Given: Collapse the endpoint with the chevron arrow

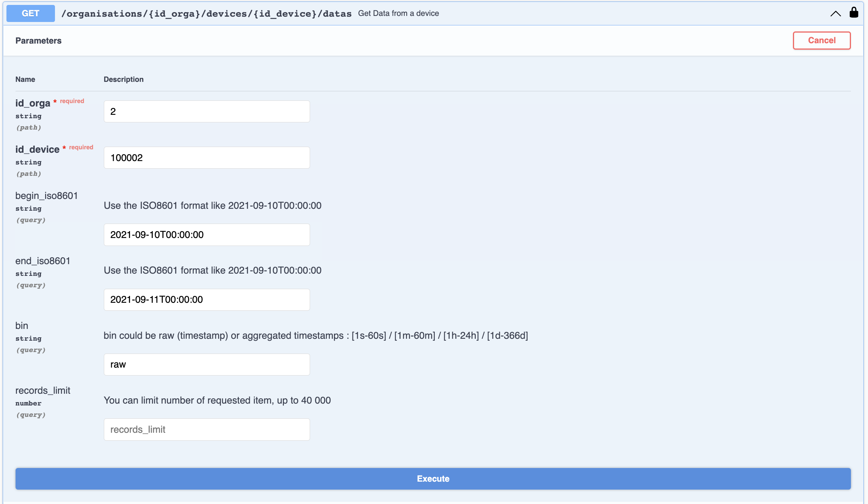Looking at the screenshot, I should [x=835, y=14].
